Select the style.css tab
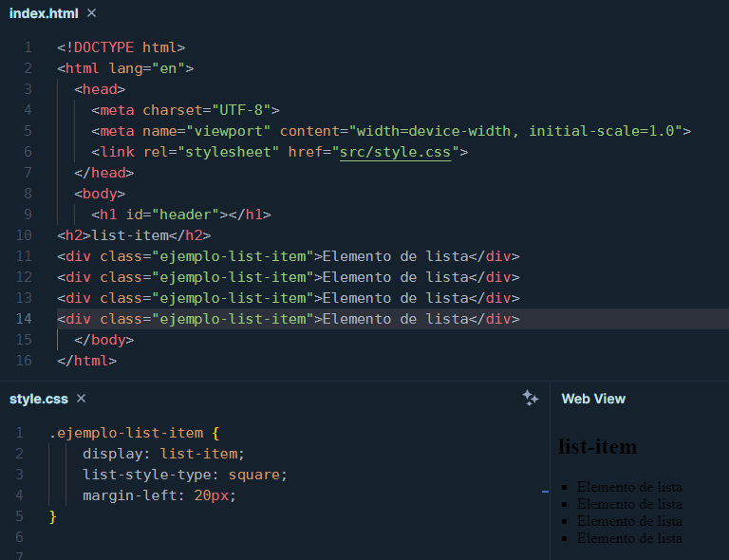729x560 pixels. tap(38, 399)
